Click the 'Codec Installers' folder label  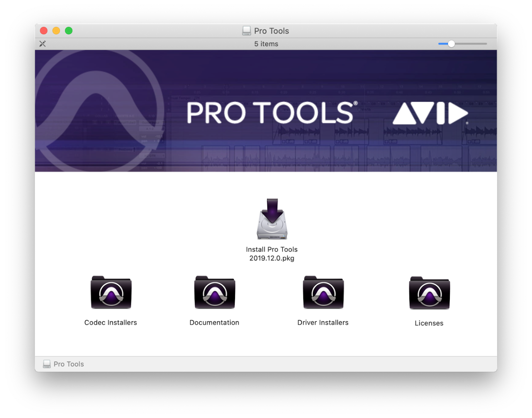click(x=111, y=323)
